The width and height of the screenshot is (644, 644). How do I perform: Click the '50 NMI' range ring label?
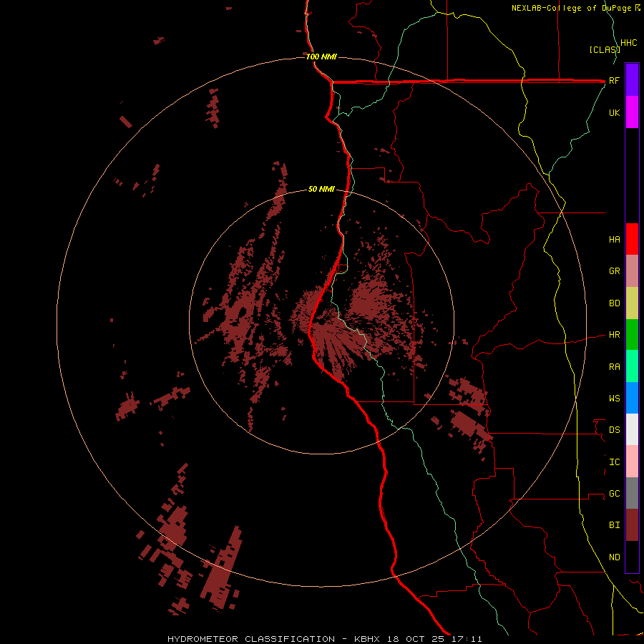[321, 190]
